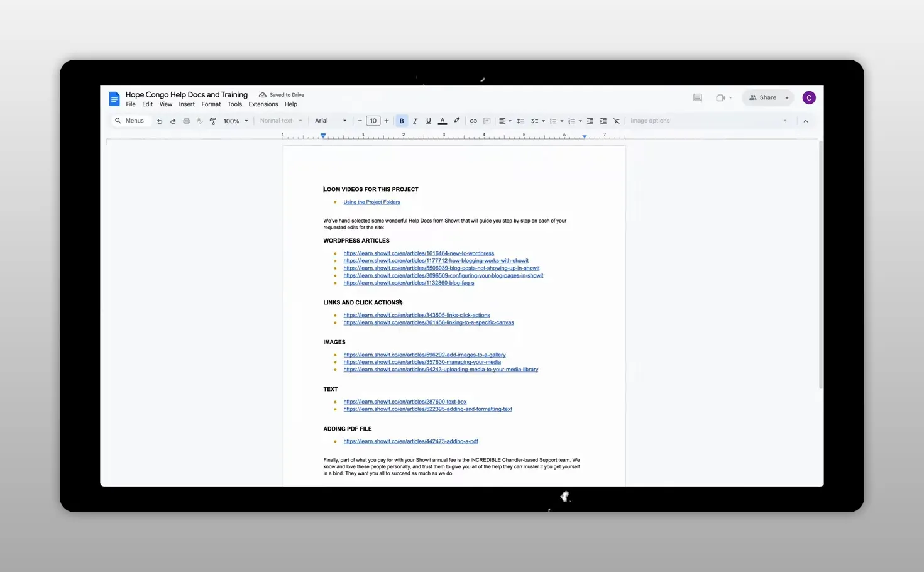Viewport: 924px width, 572px height.
Task: Open the comment history icon
Action: click(x=698, y=98)
